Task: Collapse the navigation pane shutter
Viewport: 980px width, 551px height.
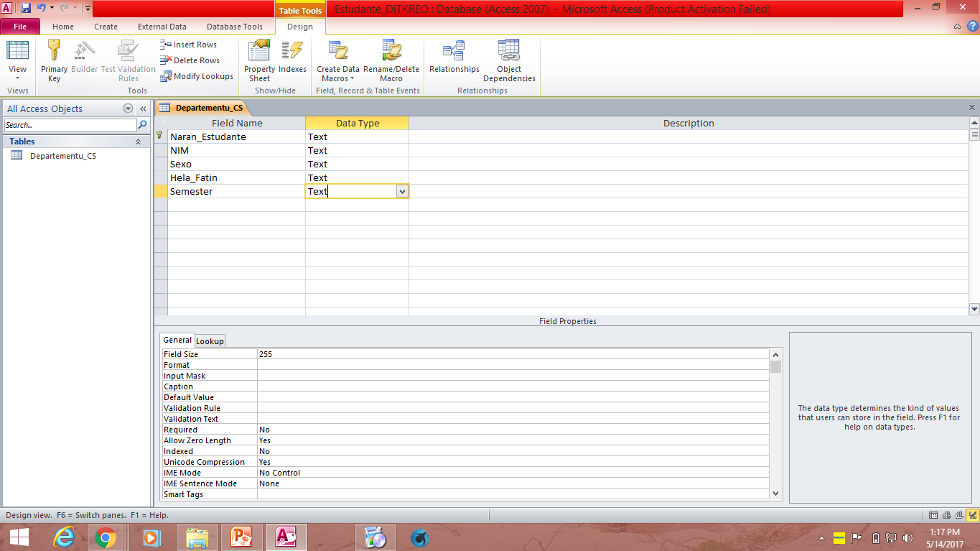Action: point(143,108)
